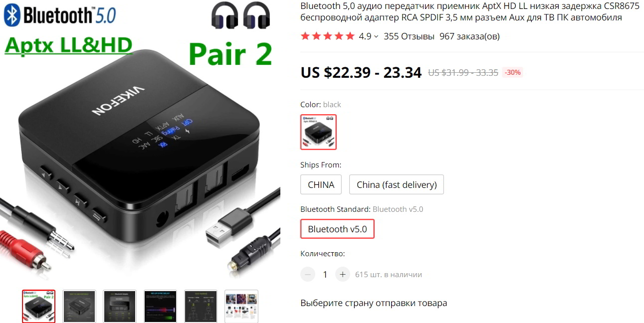This screenshot has width=644, height=323.
Task: Select Bluetooth v5.0 standard option
Action: [x=337, y=229]
